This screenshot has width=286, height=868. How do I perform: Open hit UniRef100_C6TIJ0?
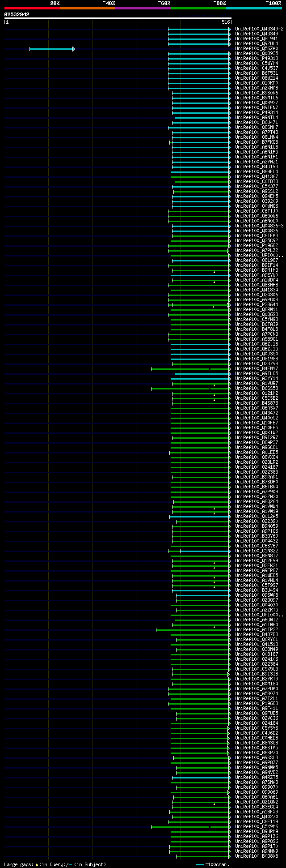pyautogui.click(x=257, y=211)
